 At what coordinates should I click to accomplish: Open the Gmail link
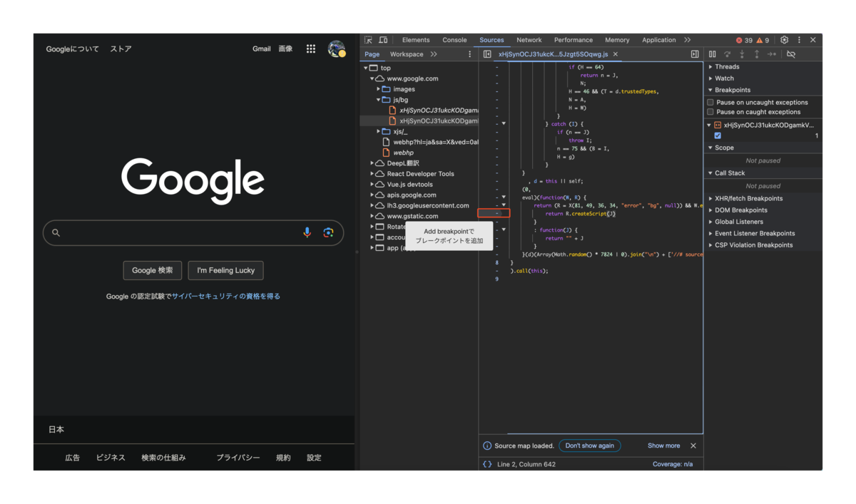(x=262, y=48)
